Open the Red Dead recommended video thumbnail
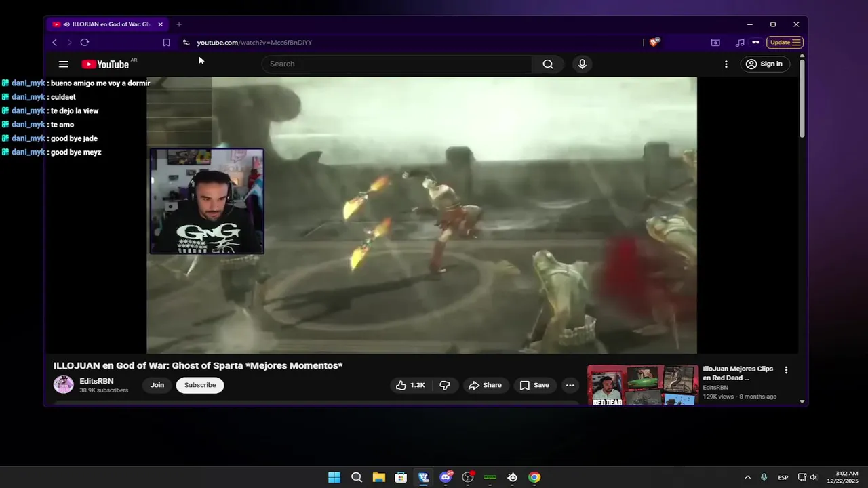 (x=643, y=385)
